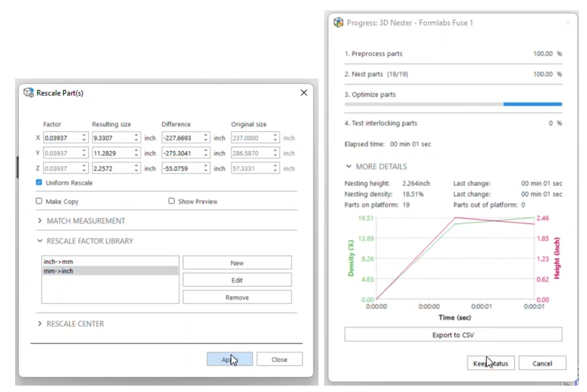587x392 pixels.
Task: Click the Rescale Part(s) dialog title icon
Action: point(28,93)
